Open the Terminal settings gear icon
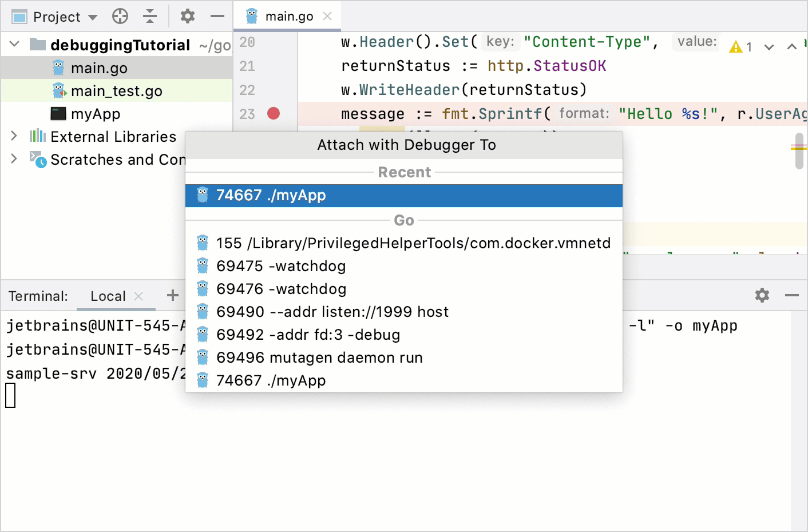This screenshot has width=808, height=532. pyautogui.click(x=761, y=295)
